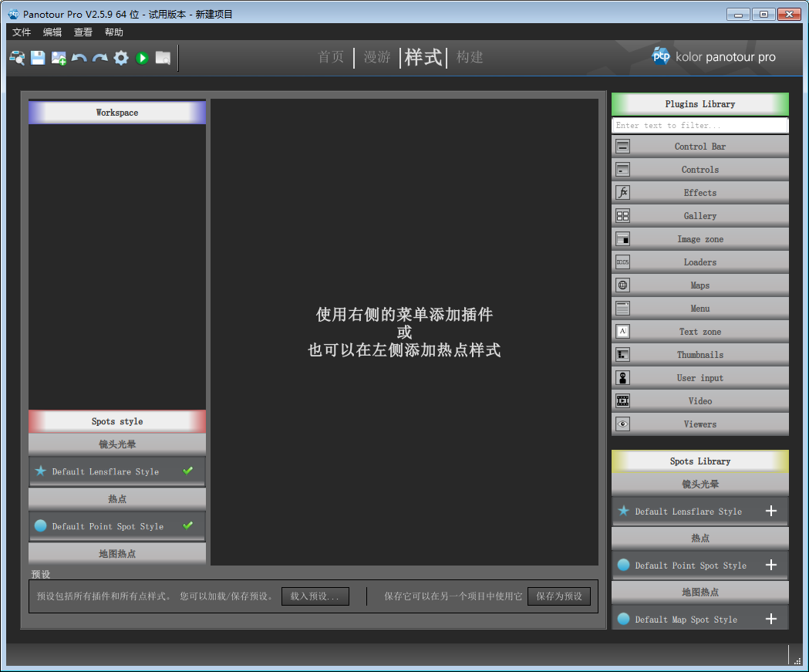This screenshot has height=672, width=809.
Task: Click the Workspace panel header
Action: pos(117,113)
